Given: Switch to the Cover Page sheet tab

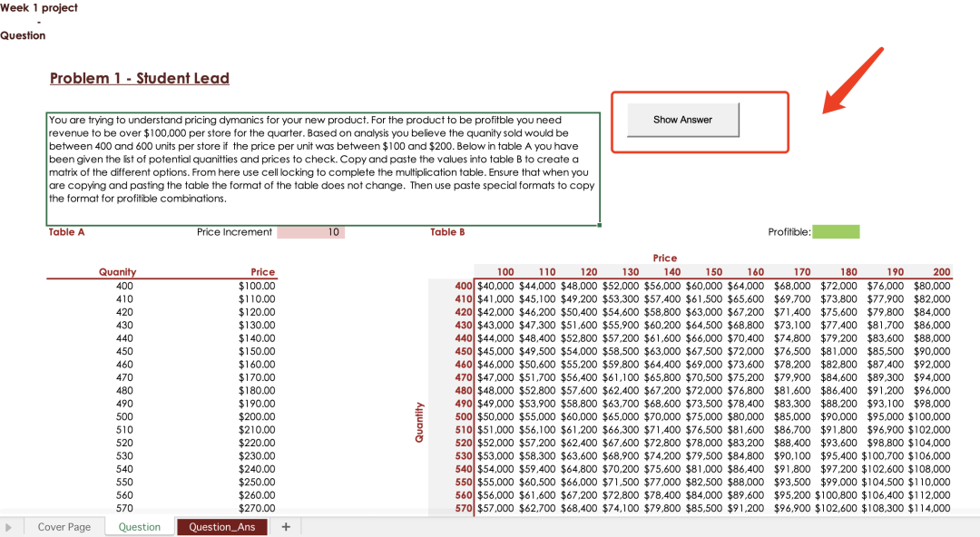Looking at the screenshot, I should point(64,527).
